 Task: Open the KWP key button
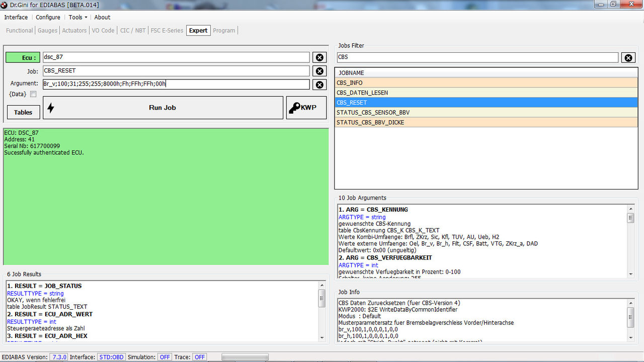pos(306,108)
